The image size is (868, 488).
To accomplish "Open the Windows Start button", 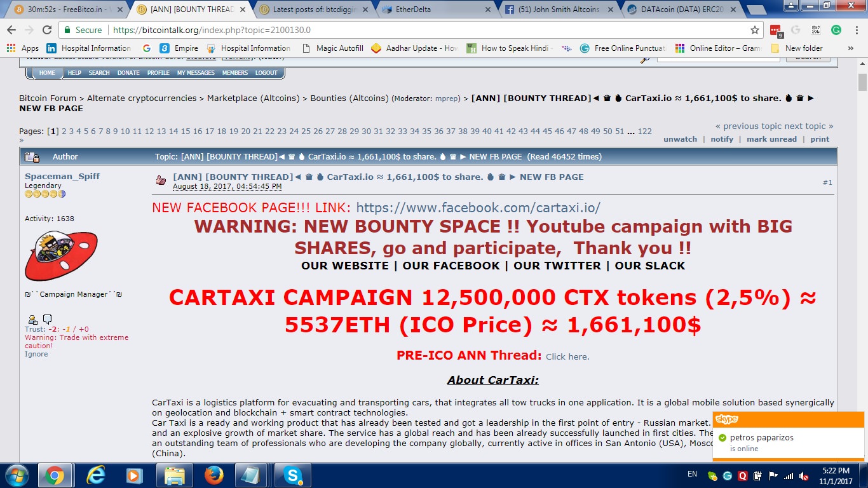I will 16,475.
